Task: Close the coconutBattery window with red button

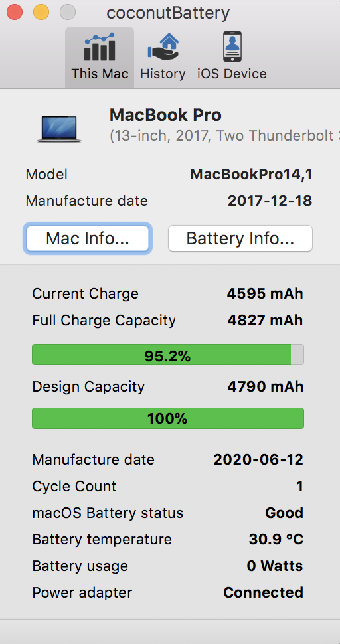Action: [x=15, y=13]
